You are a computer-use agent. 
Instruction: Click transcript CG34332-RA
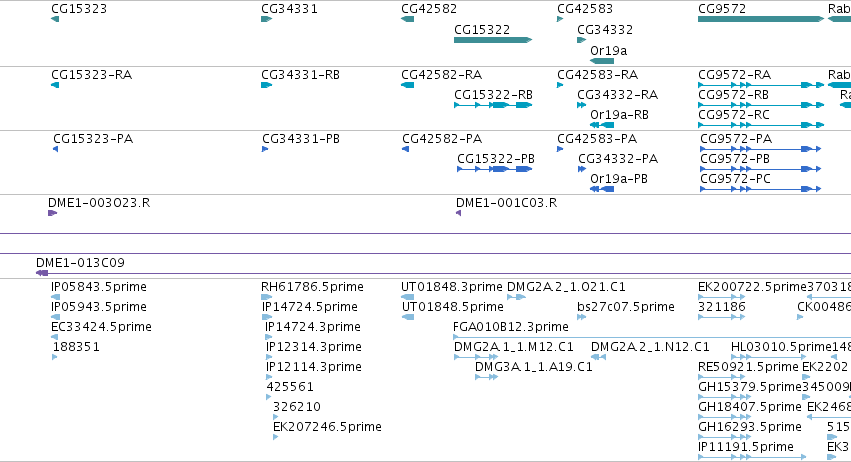click(617, 94)
